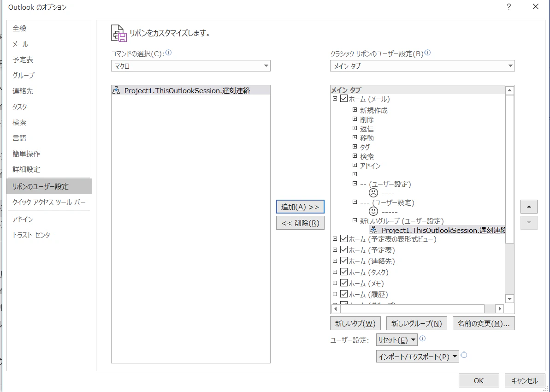Disable the ホーム (連絡先) checkbox
Image resolution: width=550 pixels, height=392 pixels.
(x=344, y=261)
